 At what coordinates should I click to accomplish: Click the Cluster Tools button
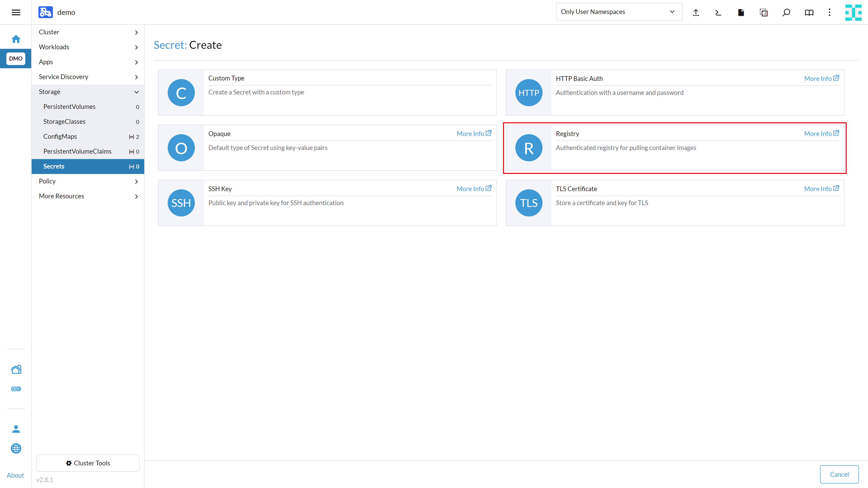coord(88,463)
